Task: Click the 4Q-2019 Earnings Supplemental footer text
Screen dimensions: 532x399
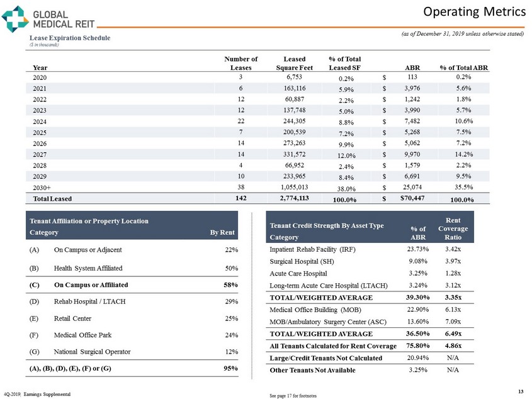Action: click(38, 393)
